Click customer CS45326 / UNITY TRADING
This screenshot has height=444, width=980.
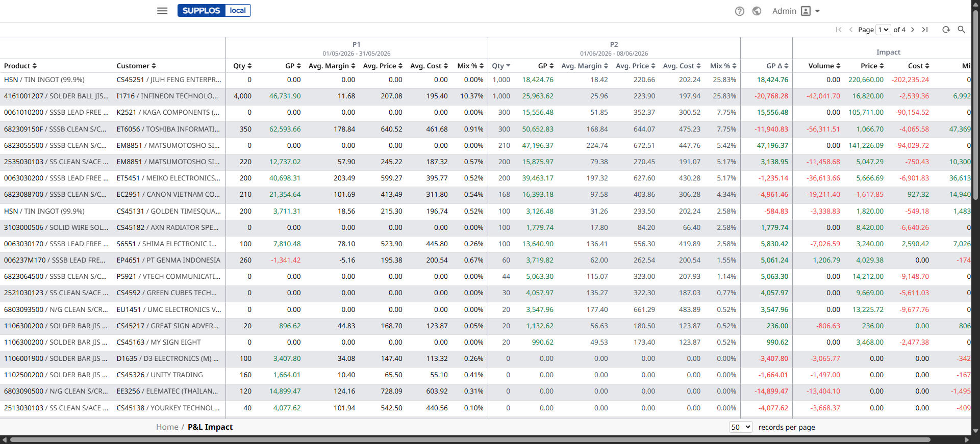pos(160,375)
